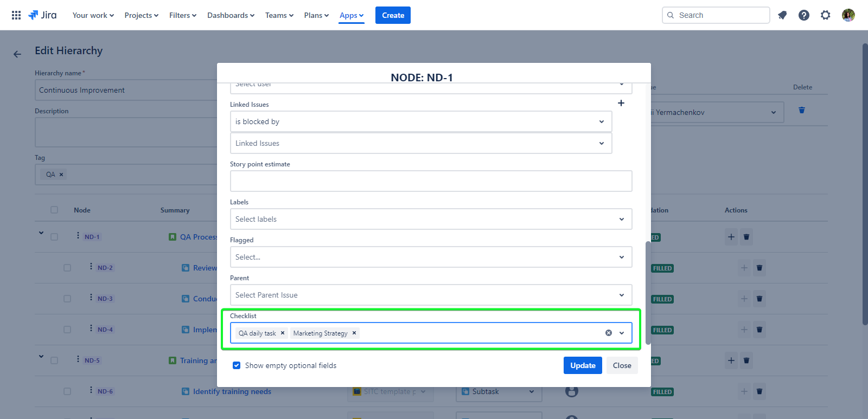Click the Story point estimate input field
The height and width of the screenshot is (419, 868).
coord(431,181)
